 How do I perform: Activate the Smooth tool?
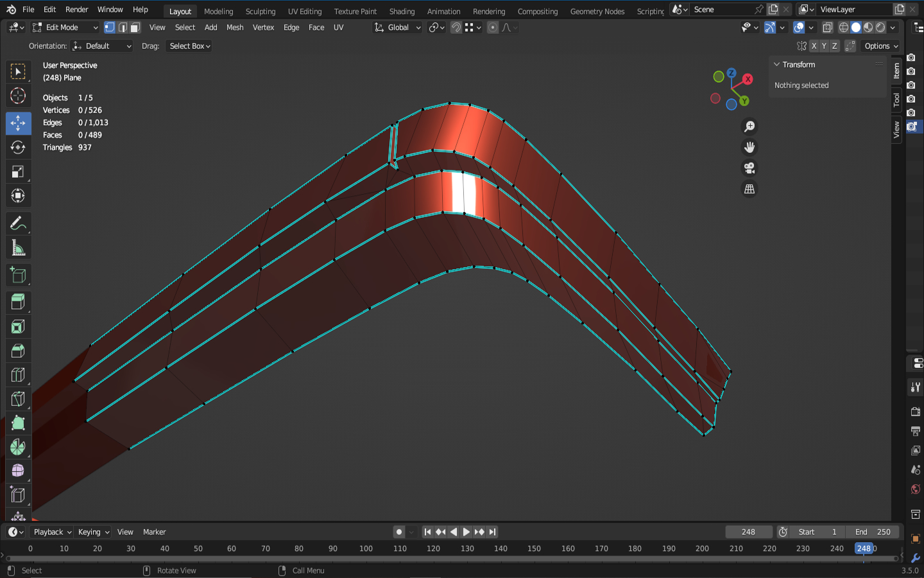(x=18, y=471)
